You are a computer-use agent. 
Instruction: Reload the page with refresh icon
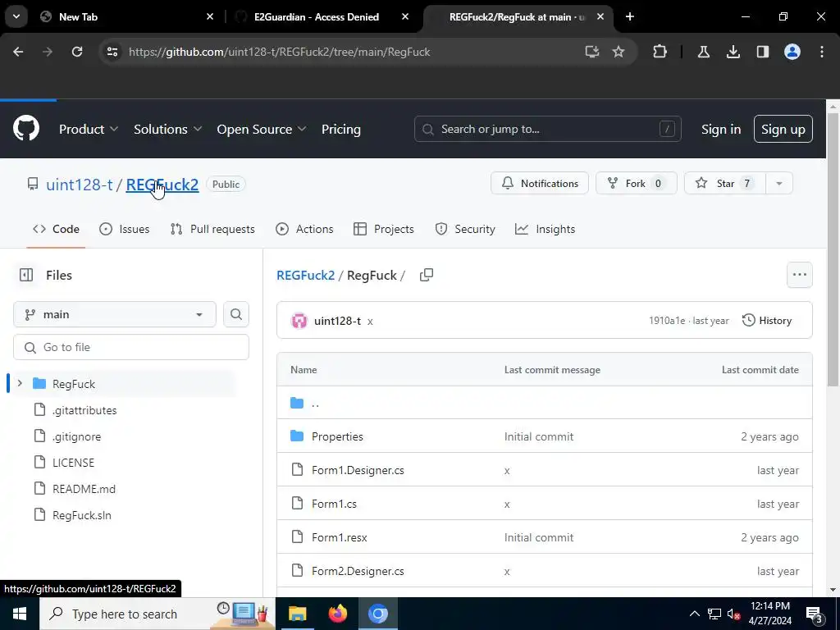[x=77, y=52]
